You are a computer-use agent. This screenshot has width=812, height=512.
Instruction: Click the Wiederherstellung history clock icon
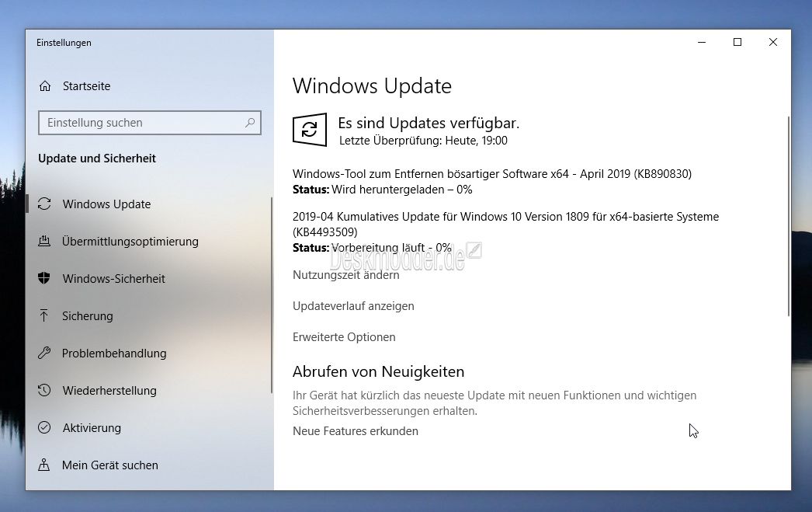[44, 390]
